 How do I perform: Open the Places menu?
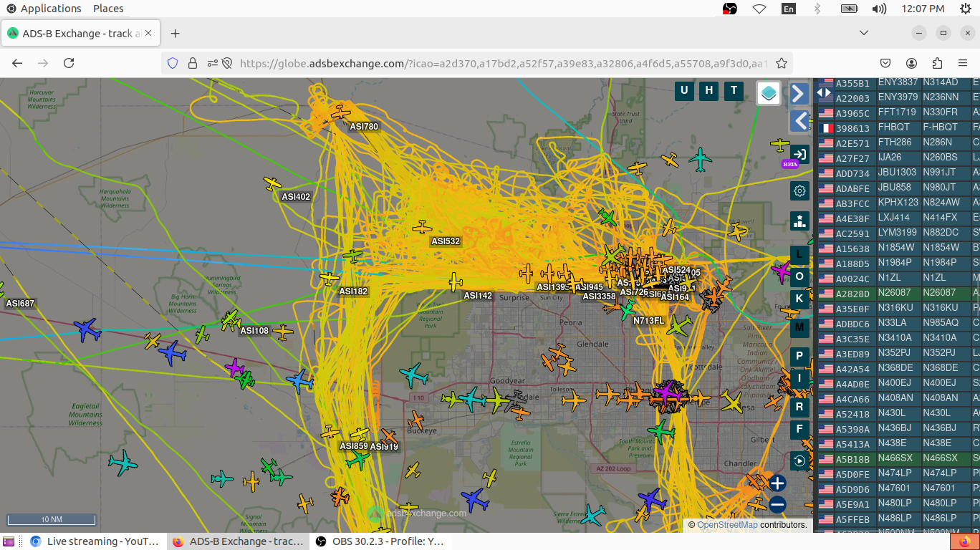(x=108, y=9)
